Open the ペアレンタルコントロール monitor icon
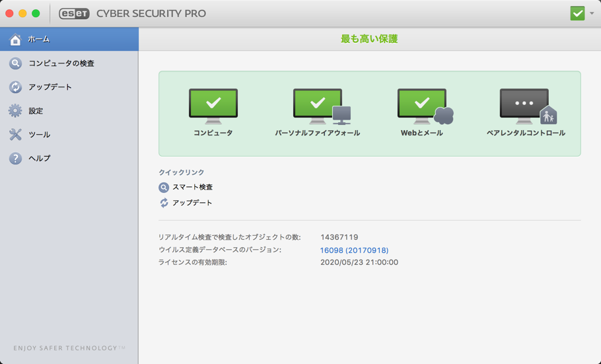Screen dimensions: 601x364 click(528, 106)
